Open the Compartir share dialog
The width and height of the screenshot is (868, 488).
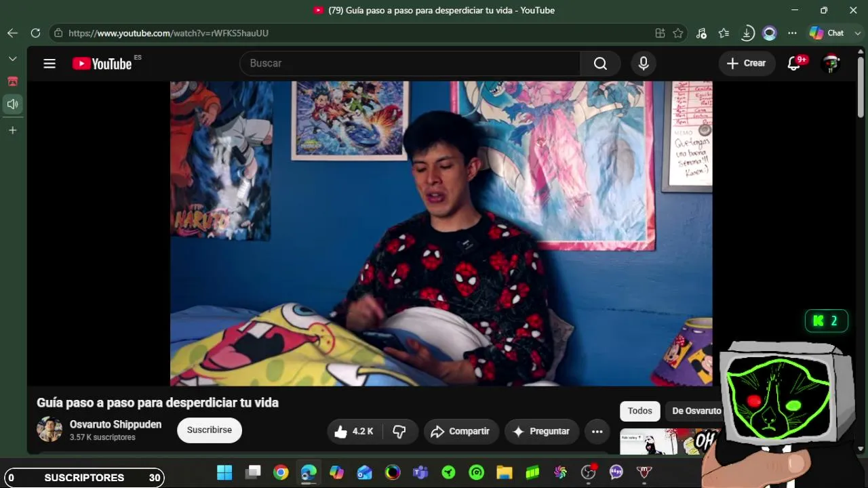(x=461, y=431)
